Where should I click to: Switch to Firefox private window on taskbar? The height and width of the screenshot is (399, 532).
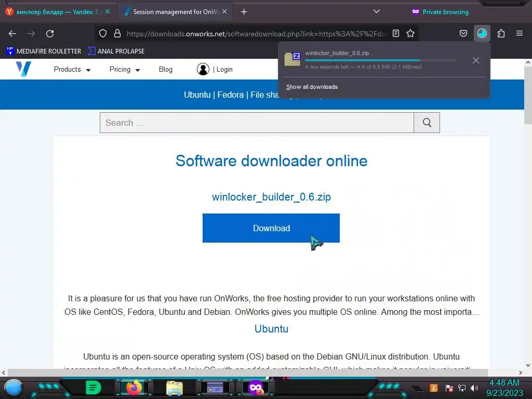(x=256, y=388)
